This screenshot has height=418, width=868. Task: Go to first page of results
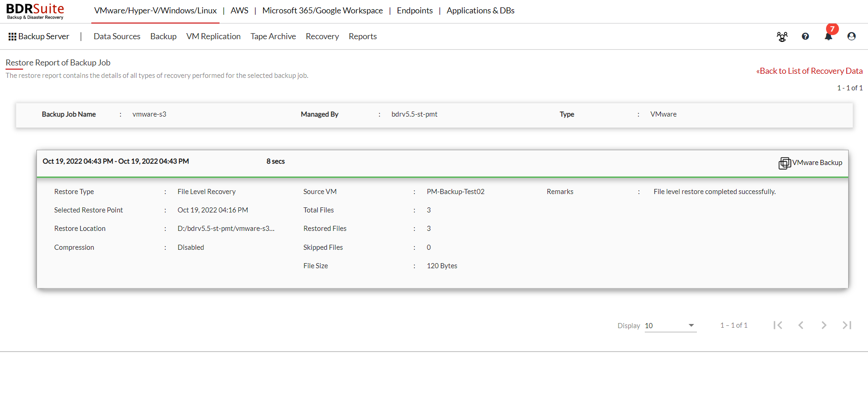point(778,325)
